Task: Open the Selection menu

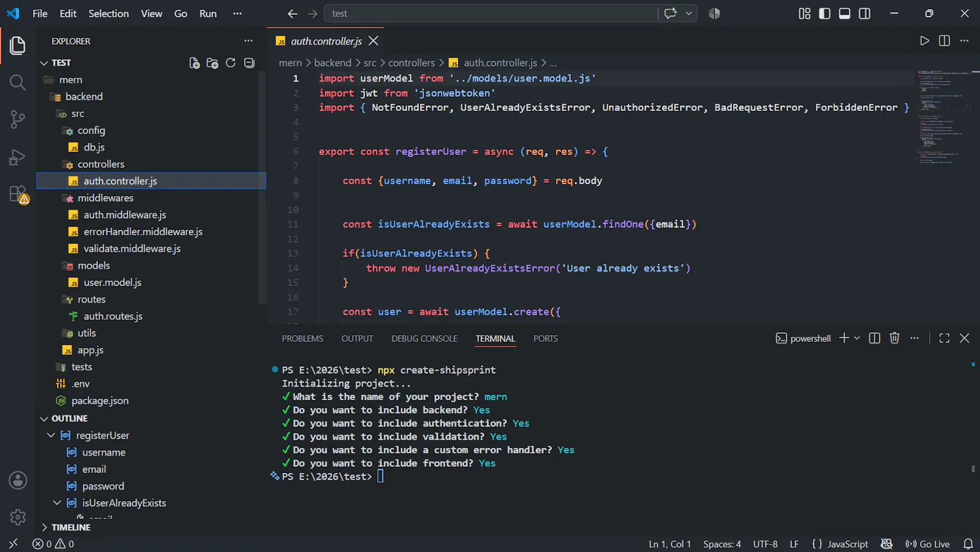Action: point(108,13)
